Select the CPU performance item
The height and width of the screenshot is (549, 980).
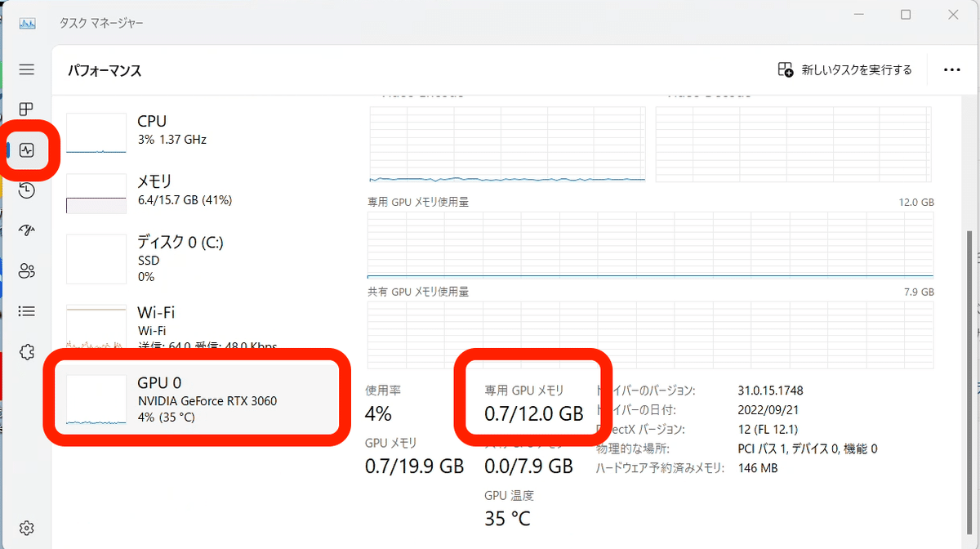[x=196, y=131]
